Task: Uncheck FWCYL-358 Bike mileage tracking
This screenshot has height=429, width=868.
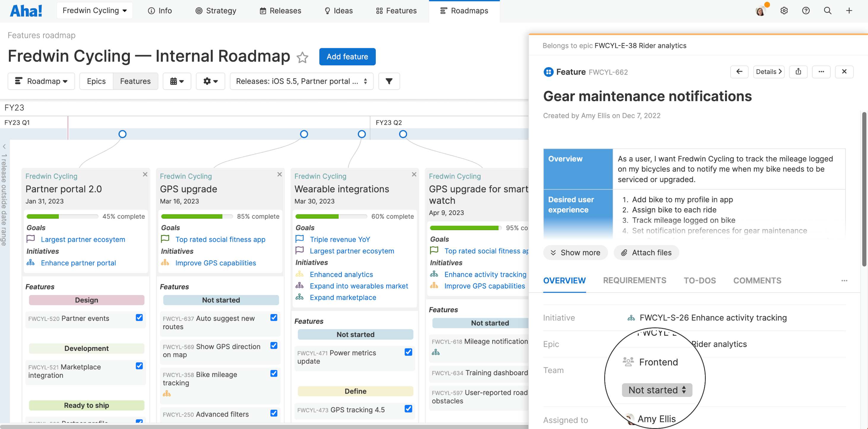Action: click(274, 373)
